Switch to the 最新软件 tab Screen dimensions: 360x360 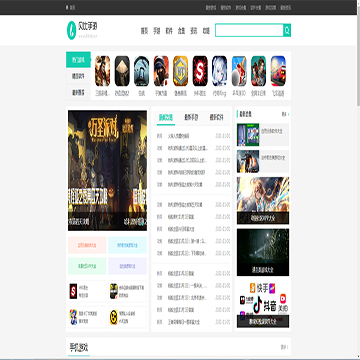(217, 117)
